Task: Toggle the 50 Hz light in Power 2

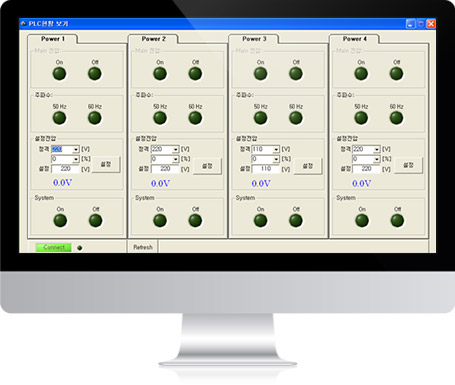Action: (x=160, y=118)
